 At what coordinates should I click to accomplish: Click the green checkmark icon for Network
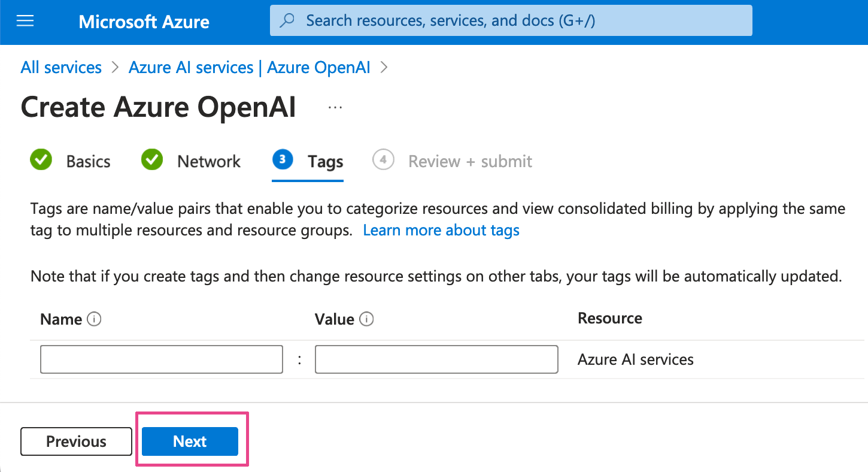(x=152, y=161)
